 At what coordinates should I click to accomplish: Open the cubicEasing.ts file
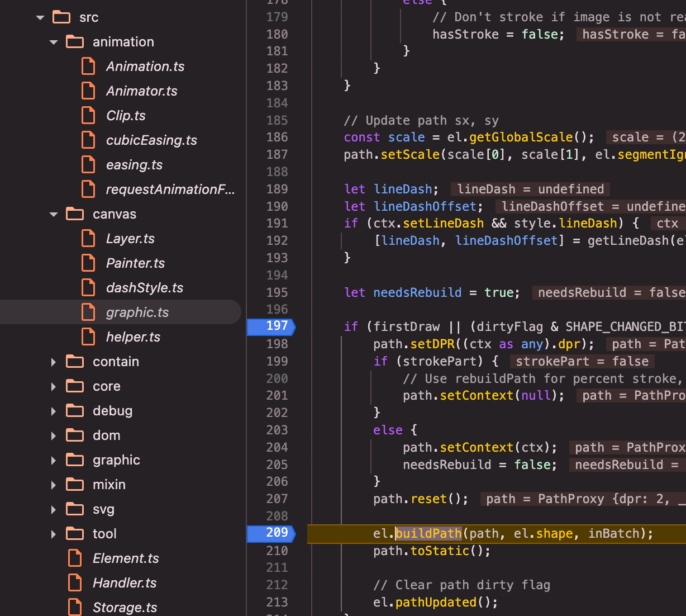click(x=151, y=140)
